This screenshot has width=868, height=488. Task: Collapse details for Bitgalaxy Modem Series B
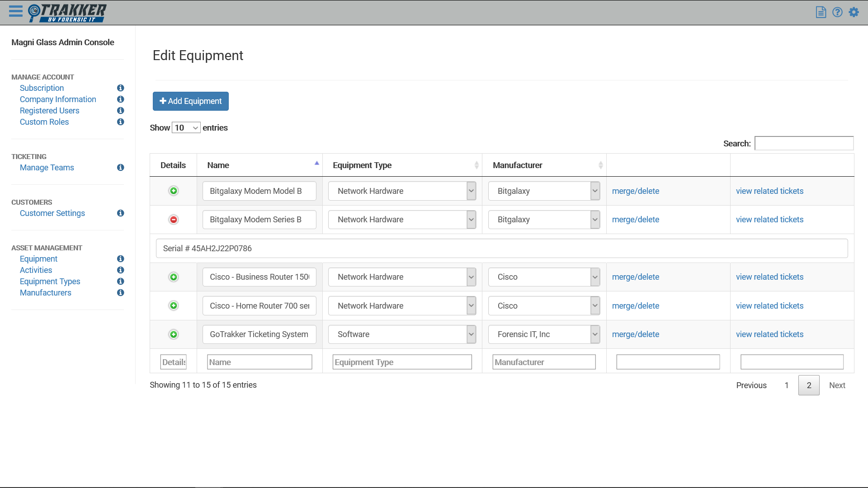(174, 220)
